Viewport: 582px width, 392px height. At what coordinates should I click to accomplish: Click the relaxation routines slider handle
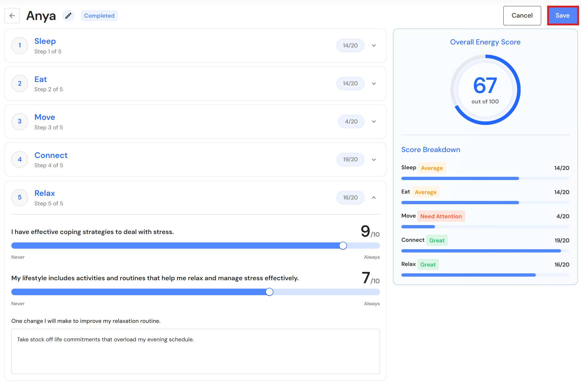coord(269,292)
